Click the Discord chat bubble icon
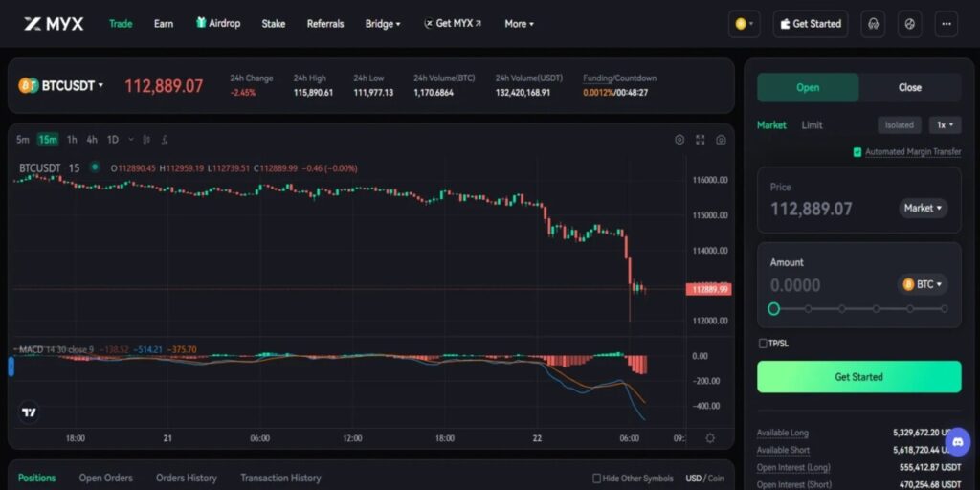The height and width of the screenshot is (490, 980). click(957, 442)
